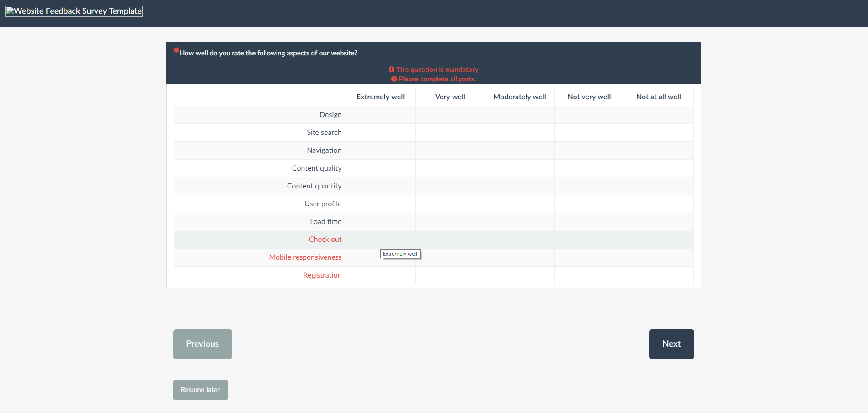Click the 'Extremely well' column header
Image resolution: width=868 pixels, height=413 pixels.
(380, 97)
